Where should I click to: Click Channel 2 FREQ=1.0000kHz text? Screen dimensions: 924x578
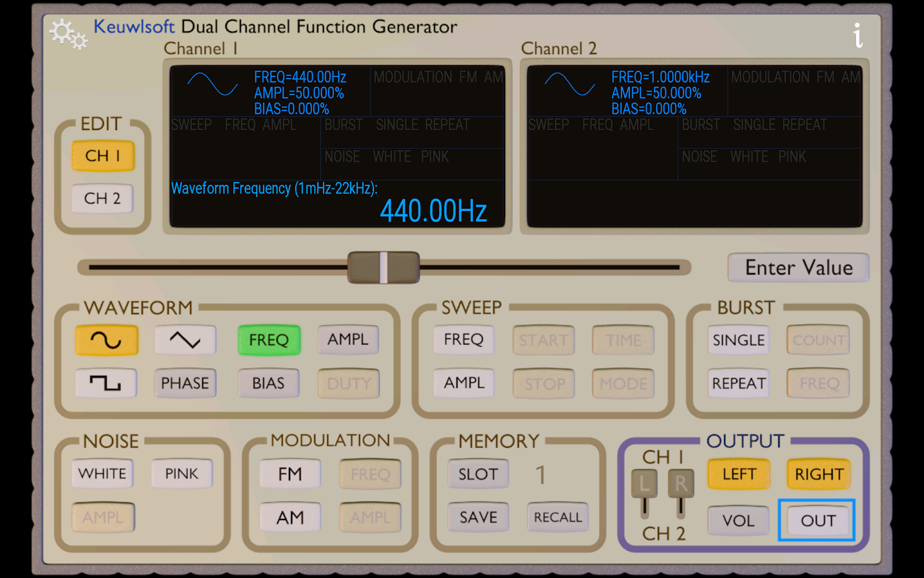(661, 77)
